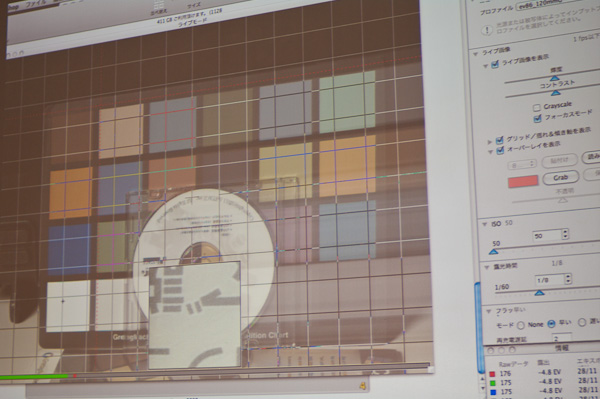
Task: Select the None flash mode radio button
Action: [520, 326]
